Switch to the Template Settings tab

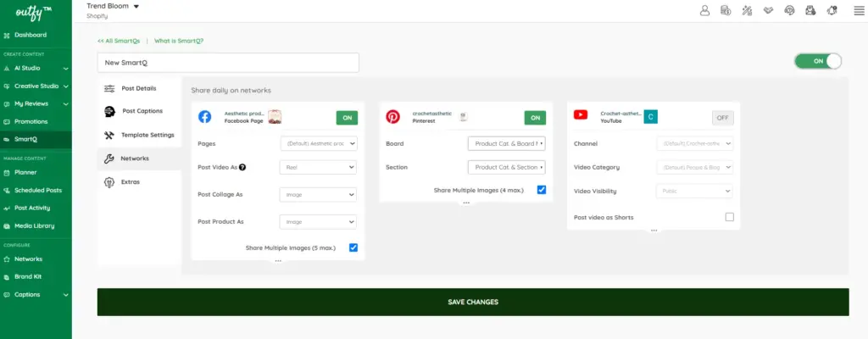pos(140,135)
